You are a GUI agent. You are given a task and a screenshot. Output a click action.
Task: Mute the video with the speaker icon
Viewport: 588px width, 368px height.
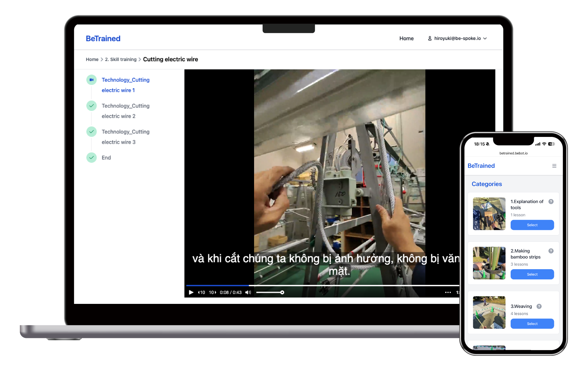point(248,292)
